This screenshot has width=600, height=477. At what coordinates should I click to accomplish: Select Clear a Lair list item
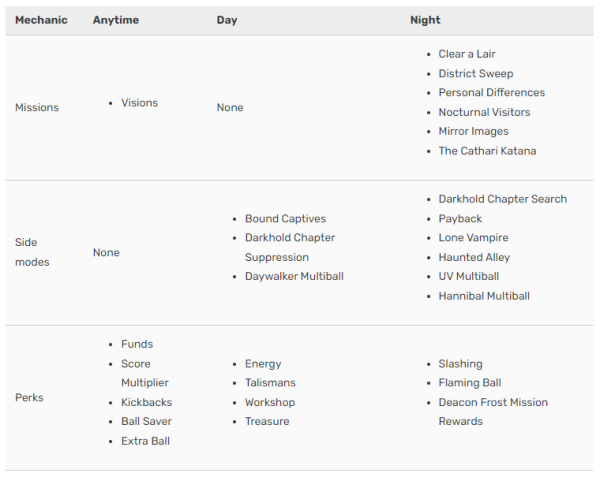point(466,54)
